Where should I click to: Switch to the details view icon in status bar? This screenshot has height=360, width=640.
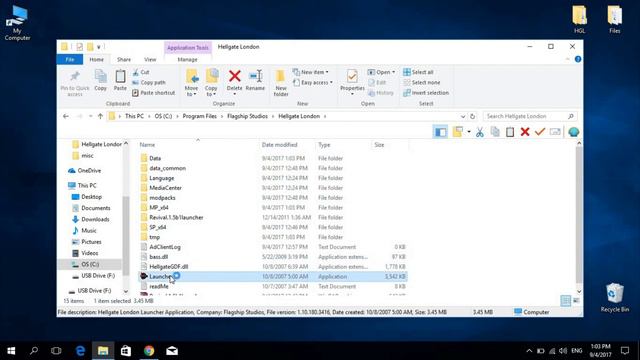click(x=565, y=301)
